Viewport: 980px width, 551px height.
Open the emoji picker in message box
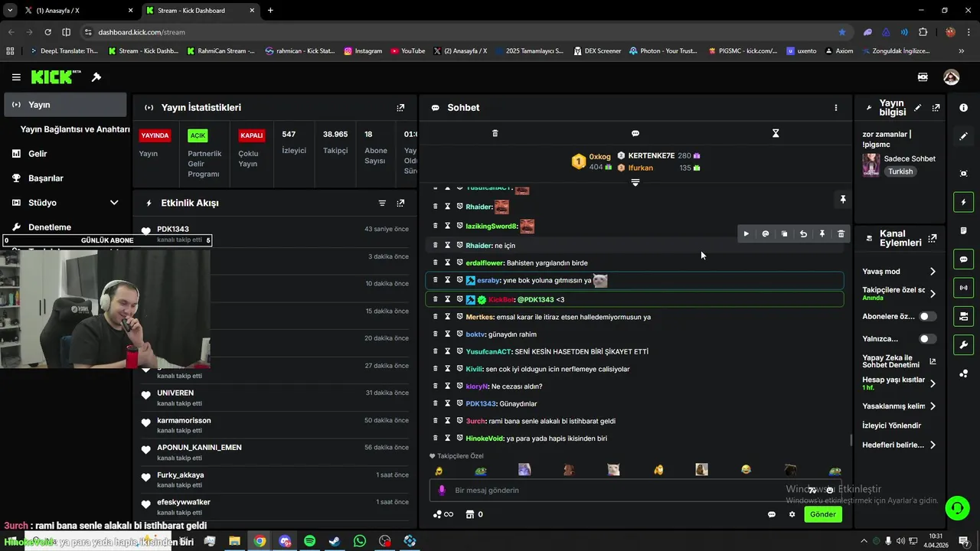tap(830, 491)
